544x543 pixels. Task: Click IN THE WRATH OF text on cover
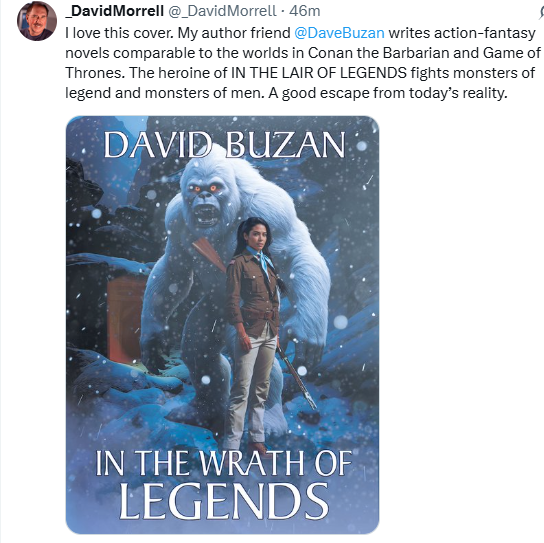224,463
